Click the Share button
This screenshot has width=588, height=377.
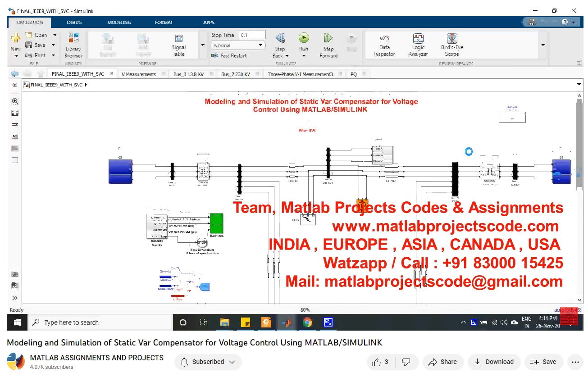pyautogui.click(x=443, y=362)
